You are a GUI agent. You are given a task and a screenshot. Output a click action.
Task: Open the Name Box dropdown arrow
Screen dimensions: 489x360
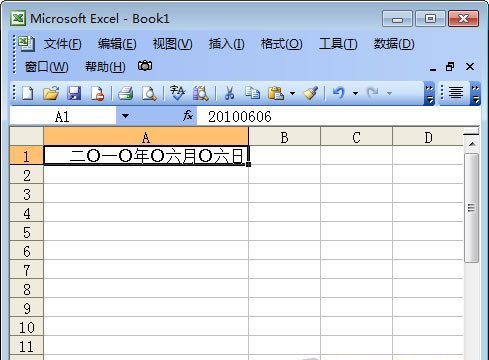click(x=125, y=116)
